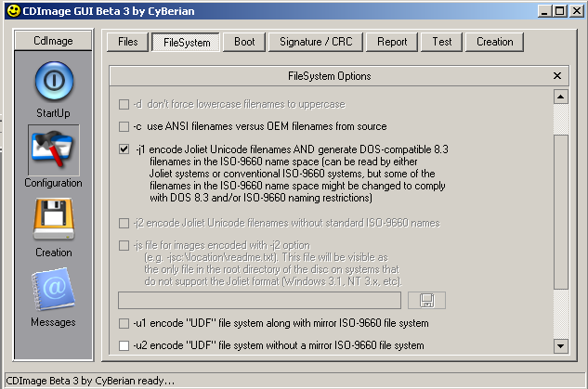This screenshot has width=588, height=389.
Task: Open the top Creation tab
Action: 494,42
